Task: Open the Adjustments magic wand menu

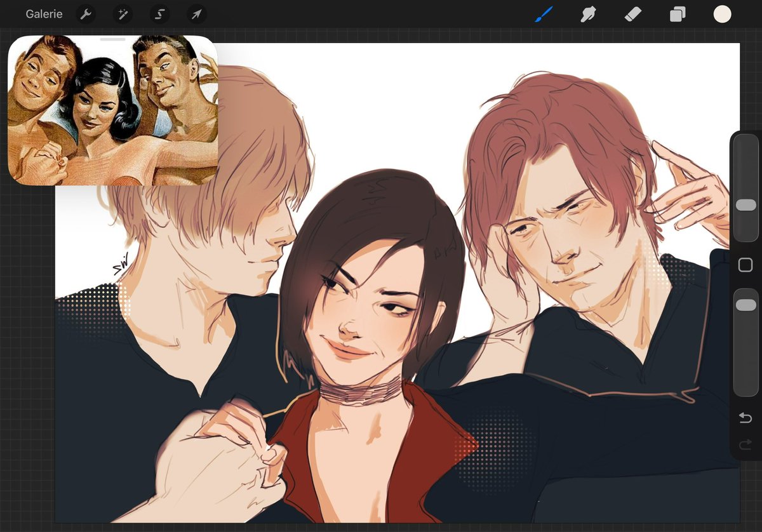Action: [123, 14]
